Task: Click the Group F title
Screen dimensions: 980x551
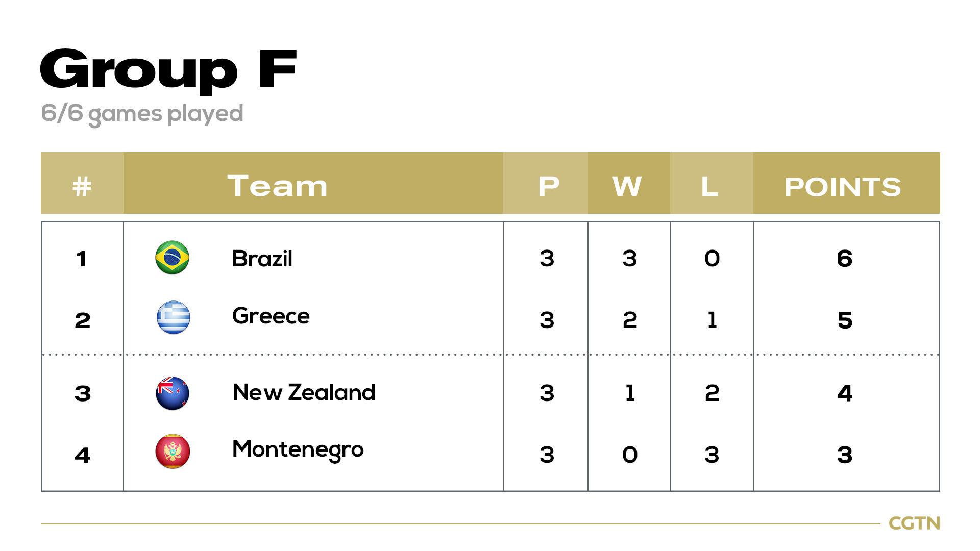Action: pos(168,70)
